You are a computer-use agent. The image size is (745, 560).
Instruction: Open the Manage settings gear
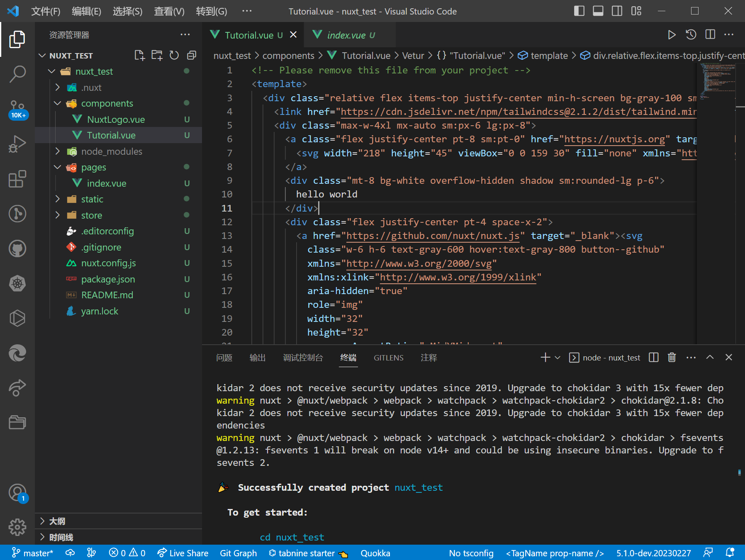coord(17,528)
